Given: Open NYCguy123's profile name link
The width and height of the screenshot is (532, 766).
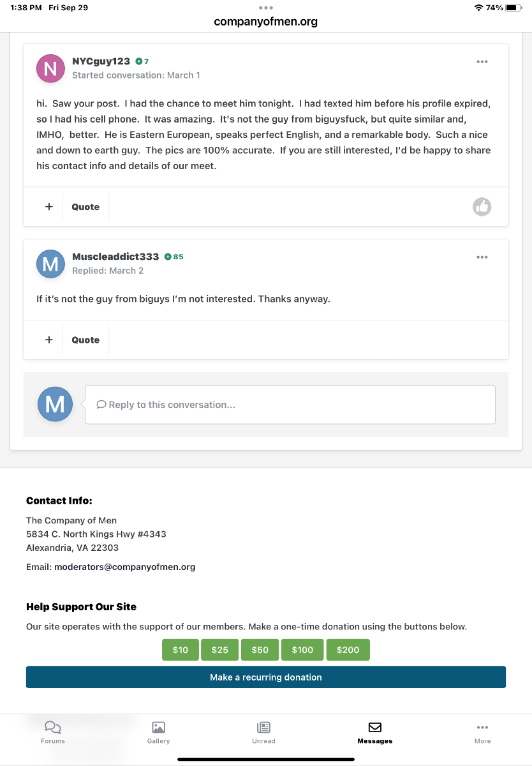Looking at the screenshot, I should [101, 61].
